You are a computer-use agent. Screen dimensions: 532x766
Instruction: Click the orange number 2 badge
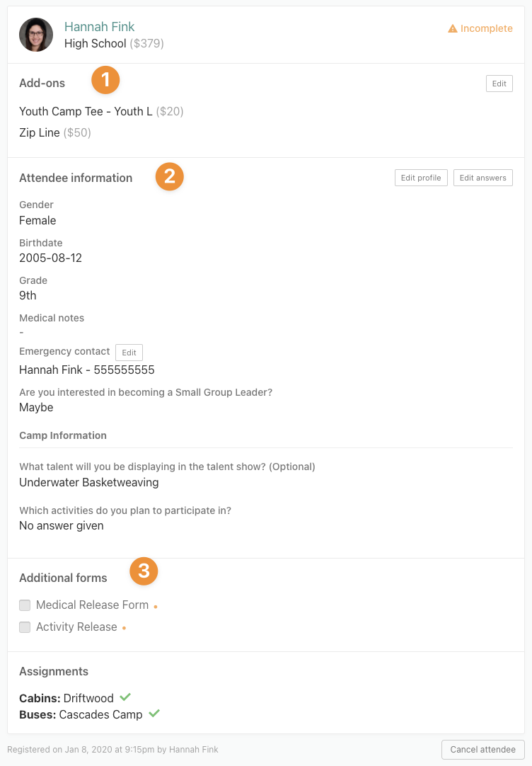tap(169, 176)
